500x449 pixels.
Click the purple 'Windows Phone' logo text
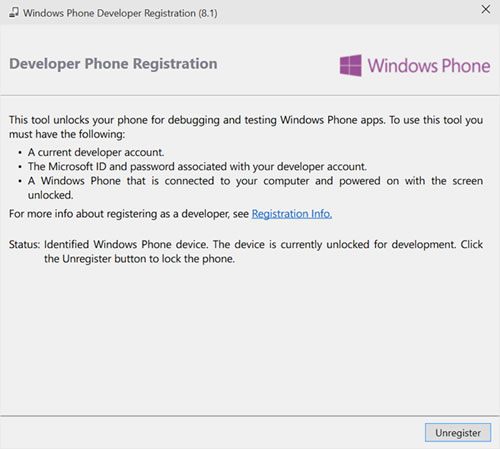429,66
